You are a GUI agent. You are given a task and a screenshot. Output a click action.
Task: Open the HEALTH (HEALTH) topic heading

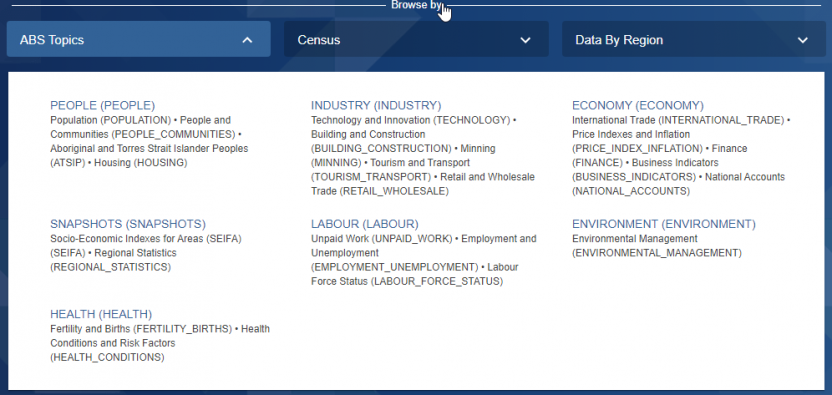tap(101, 314)
